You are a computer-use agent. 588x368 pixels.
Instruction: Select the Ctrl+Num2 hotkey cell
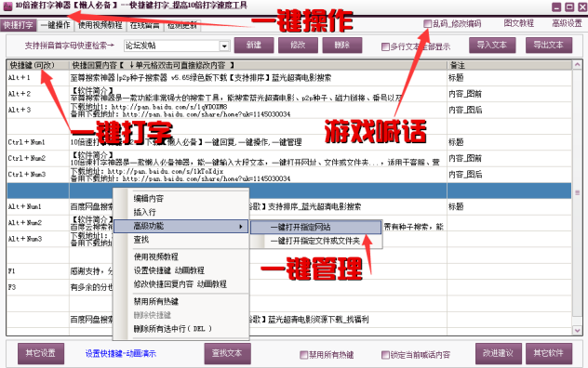tap(37, 159)
